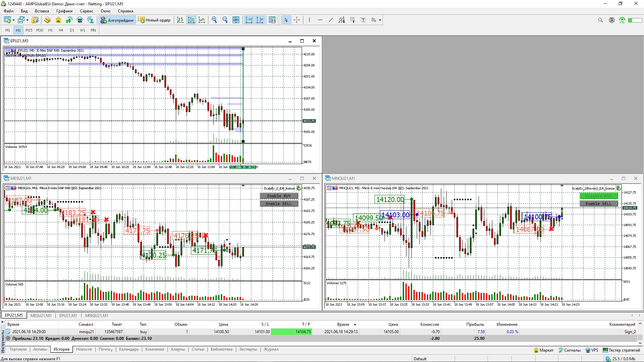Toggle the signals toolbox icon
Image resolution: width=644 pixels, height=362 pixels.
(x=69, y=20)
